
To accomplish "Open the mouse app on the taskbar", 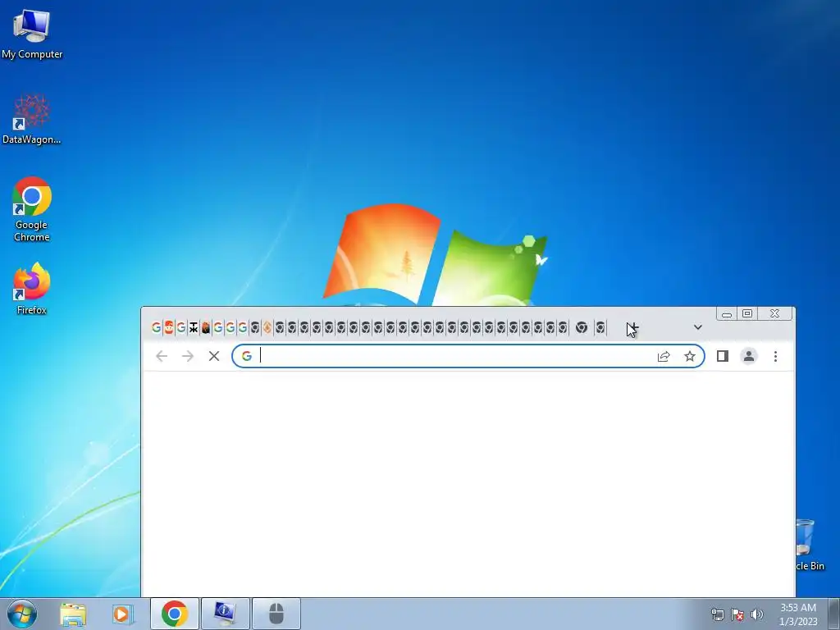I will point(276,614).
